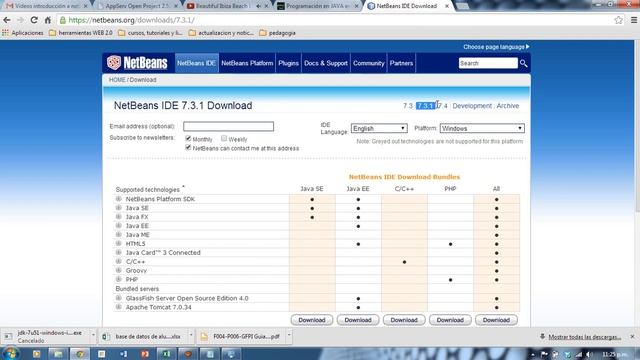The image size is (640, 360).
Task: Download the Java SE bundle
Action: pos(312,320)
